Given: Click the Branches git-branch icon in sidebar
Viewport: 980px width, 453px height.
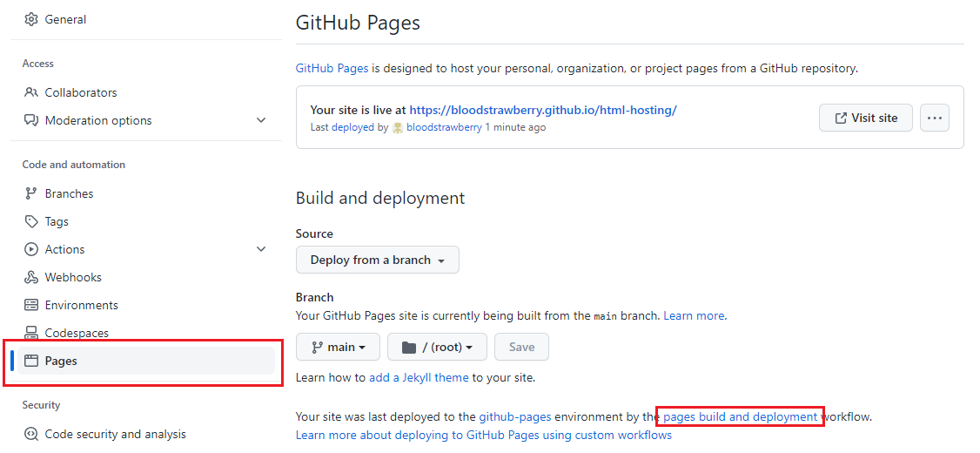Looking at the screenshot, I should [x=30, y=193].
